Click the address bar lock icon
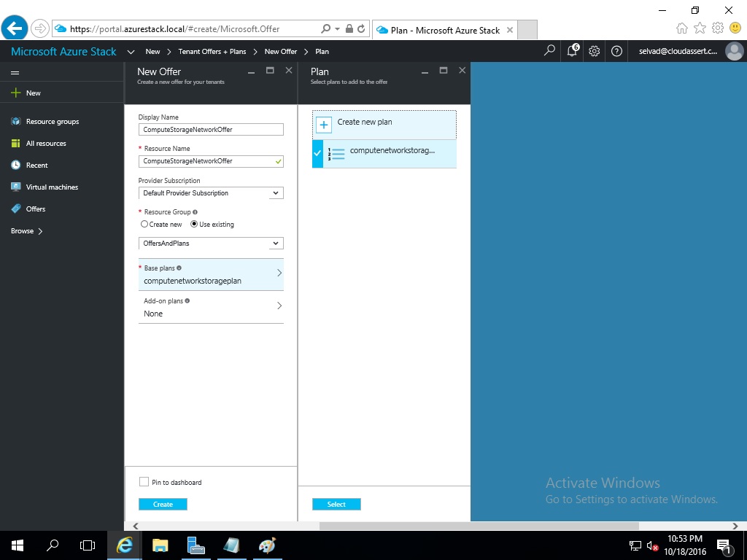 click(x=349, y=28)
